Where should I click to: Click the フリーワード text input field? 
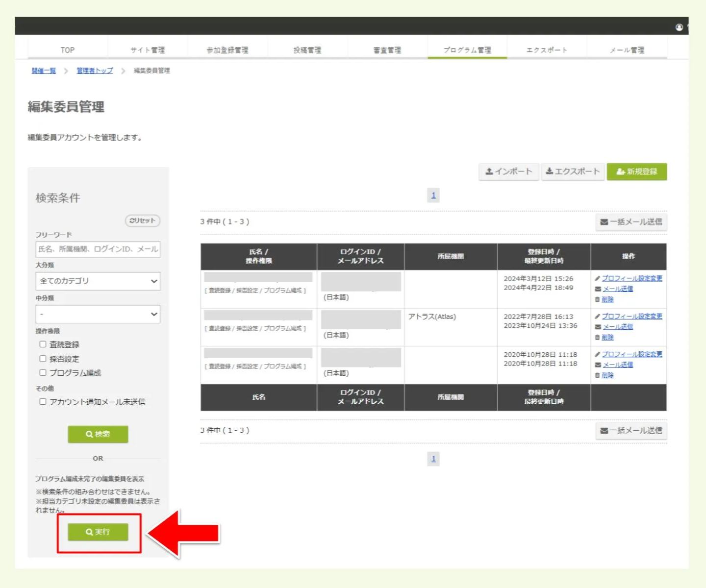click(98, 249)
